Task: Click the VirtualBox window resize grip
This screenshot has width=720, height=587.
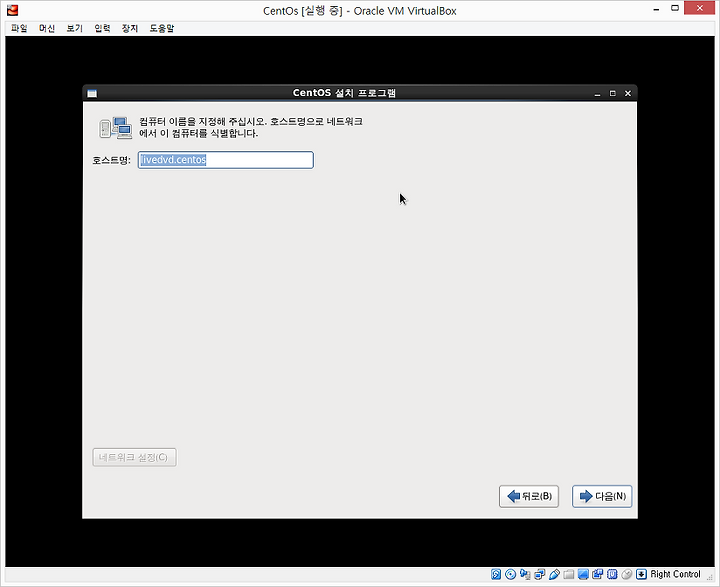Action: (x=710, y=577)
